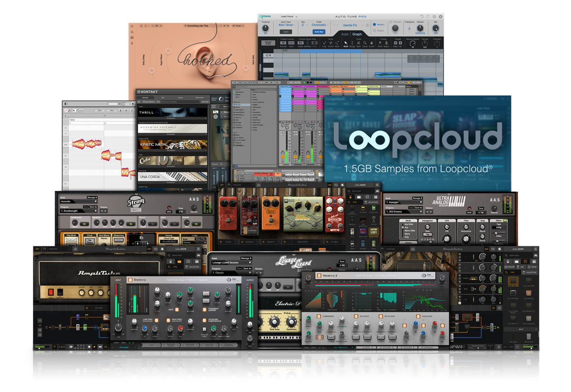Open the Alto-Tenor input type dropdown
571x392 pixels.
click(286, 25)
